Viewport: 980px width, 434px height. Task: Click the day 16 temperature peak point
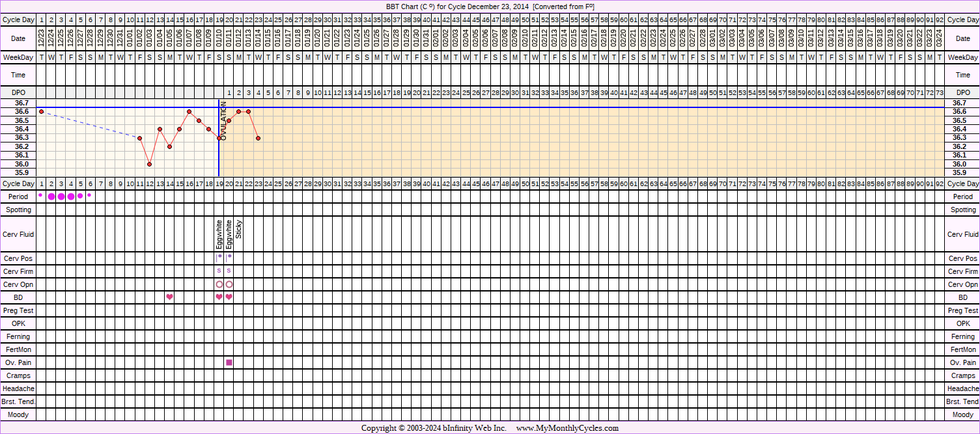click(189, 111)
